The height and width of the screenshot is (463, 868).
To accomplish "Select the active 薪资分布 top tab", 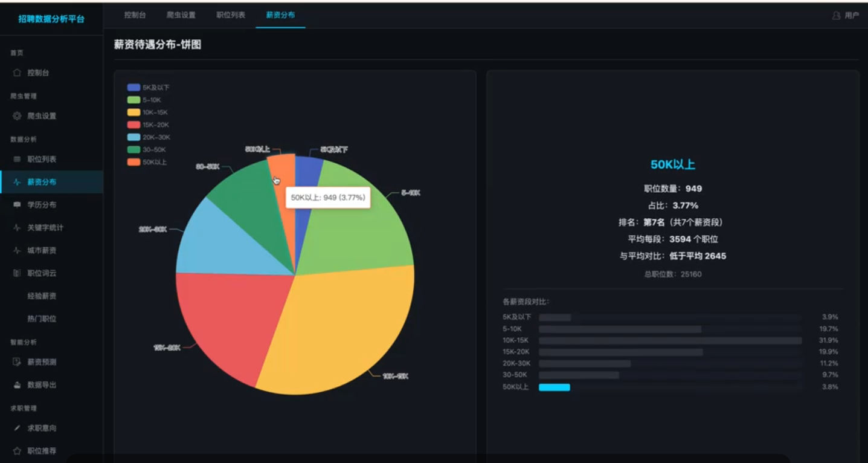I will 280,15.
